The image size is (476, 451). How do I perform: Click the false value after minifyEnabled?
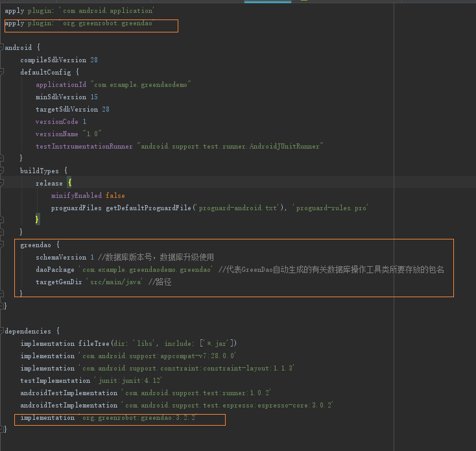[115, 195]
